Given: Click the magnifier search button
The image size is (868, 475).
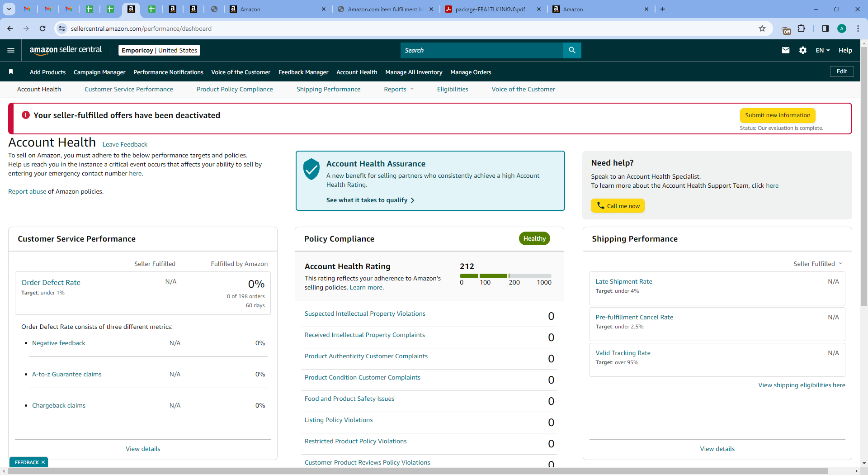Looking at the screenshot, I should pyautogui.click(x=572, y=50).
